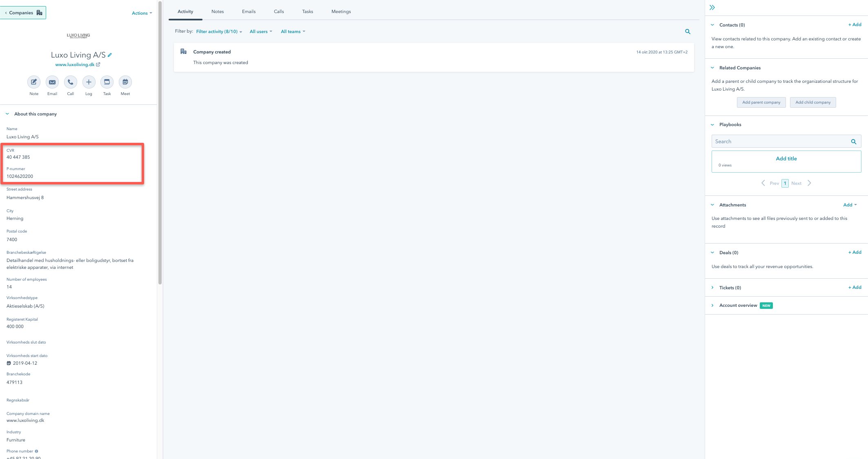Image resolution: width=868 pixels, height=459 pixels.
Task: Click the CVR value 40 447 385
Action: click(x=18, y=157)
